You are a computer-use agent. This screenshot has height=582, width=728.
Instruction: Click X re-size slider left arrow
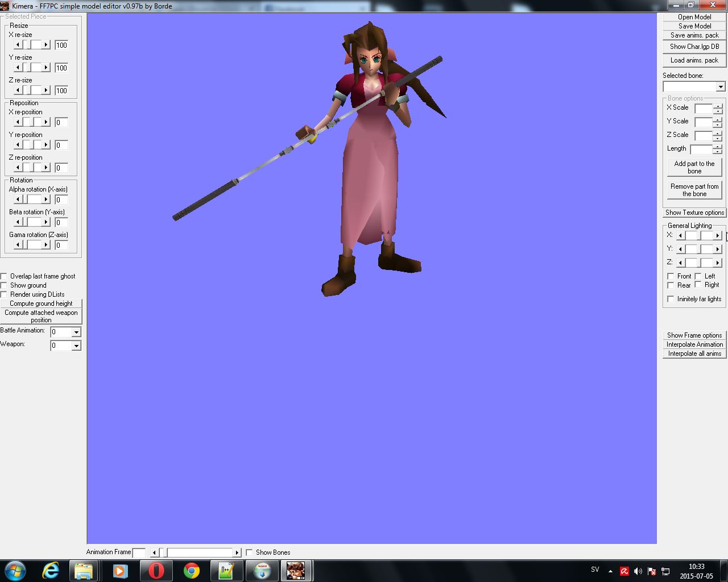(18, 45)
